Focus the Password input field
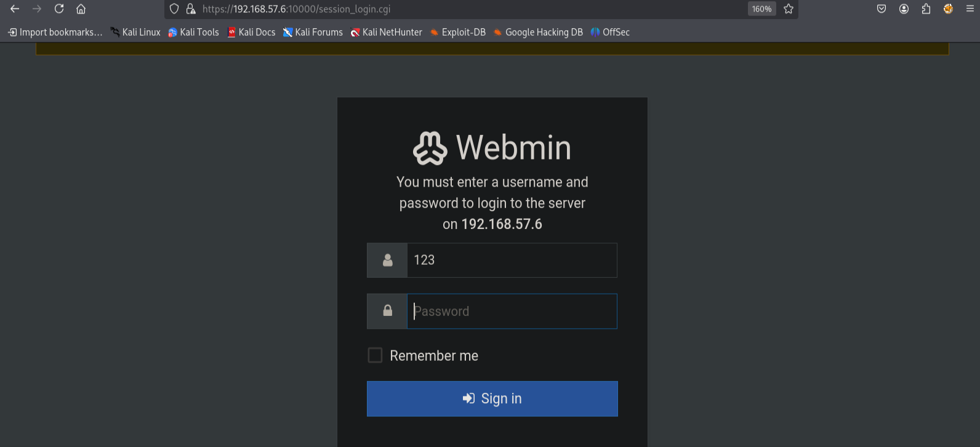This screenshot has height=447, width=980. 512,312
